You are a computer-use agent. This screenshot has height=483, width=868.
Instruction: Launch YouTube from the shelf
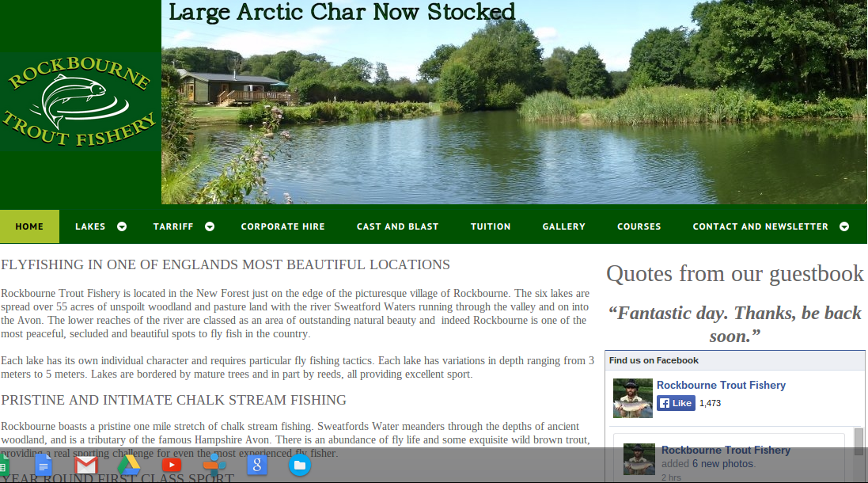[172, 466]
